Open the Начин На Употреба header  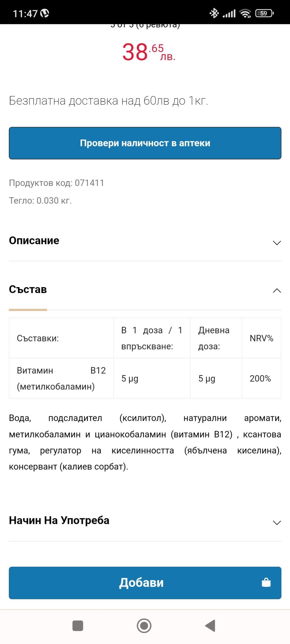pyautogui.click(x=59, y=520)
